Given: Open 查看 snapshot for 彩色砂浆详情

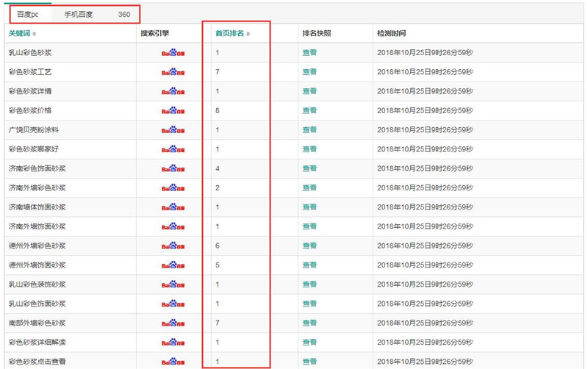Looking at the screenshot, I should tap(309, 91).
